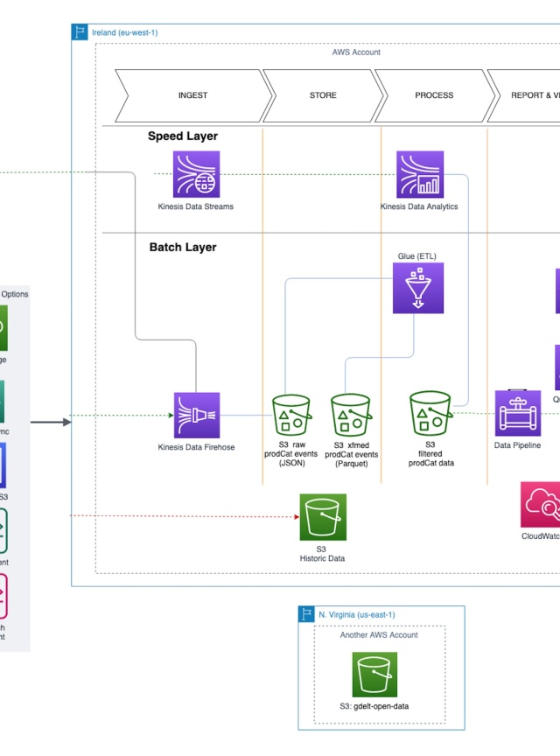Click the N. Virginia region flag icon
Image resolution: width=560 pixels, height=756 pixels.
tap(306, 614)
